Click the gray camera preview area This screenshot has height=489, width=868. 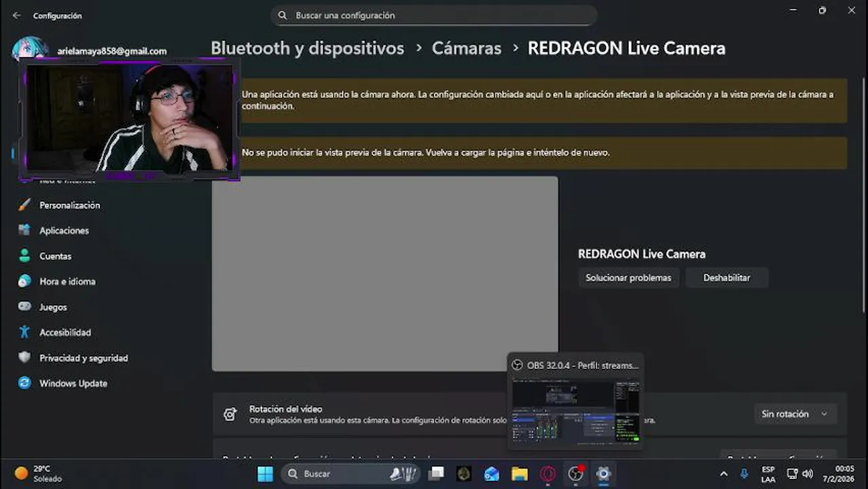click(x=385, y=274)
